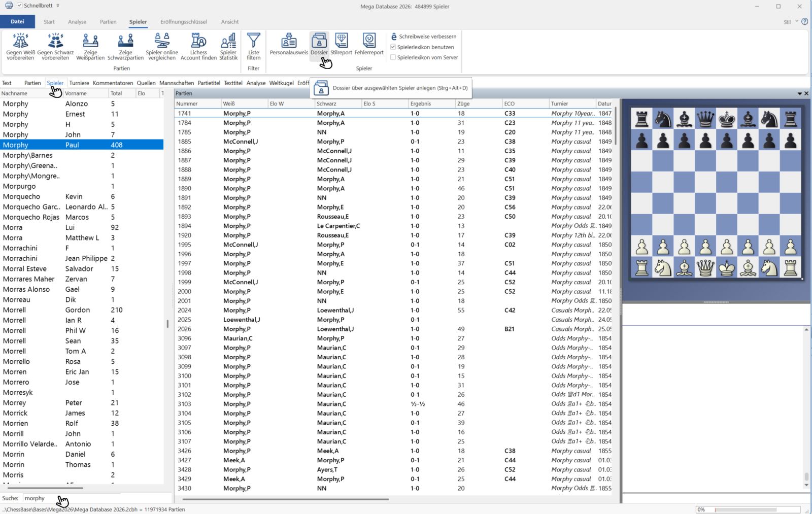
Task: Sort games by Turnier column
Action: click(x=572, y=104)
